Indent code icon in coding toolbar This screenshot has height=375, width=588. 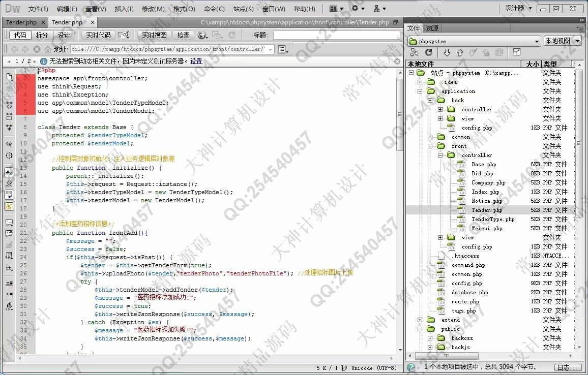pos(9,284)
